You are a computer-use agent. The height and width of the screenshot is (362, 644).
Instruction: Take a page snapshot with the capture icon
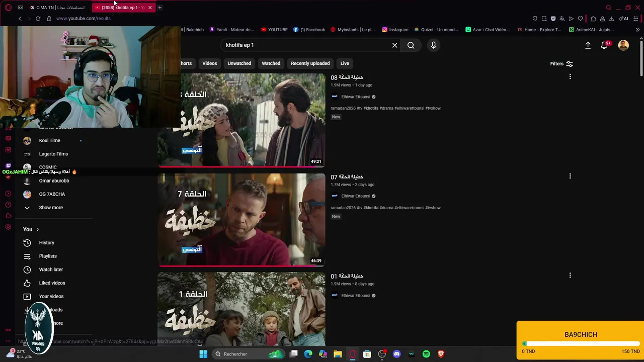(x=544, y=19)
